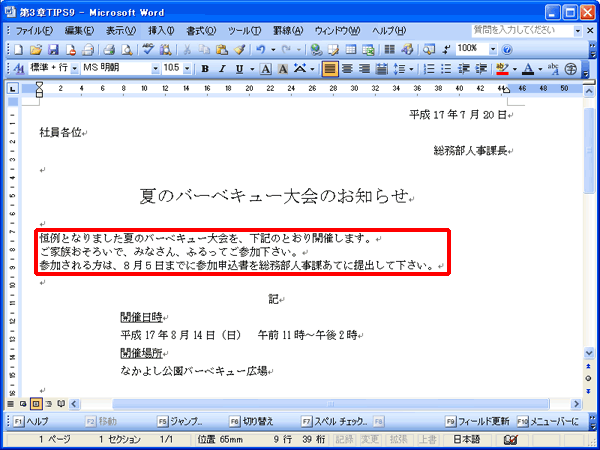Open the 挿入(I) menu
600x450 pixels.
pos(161,31)
